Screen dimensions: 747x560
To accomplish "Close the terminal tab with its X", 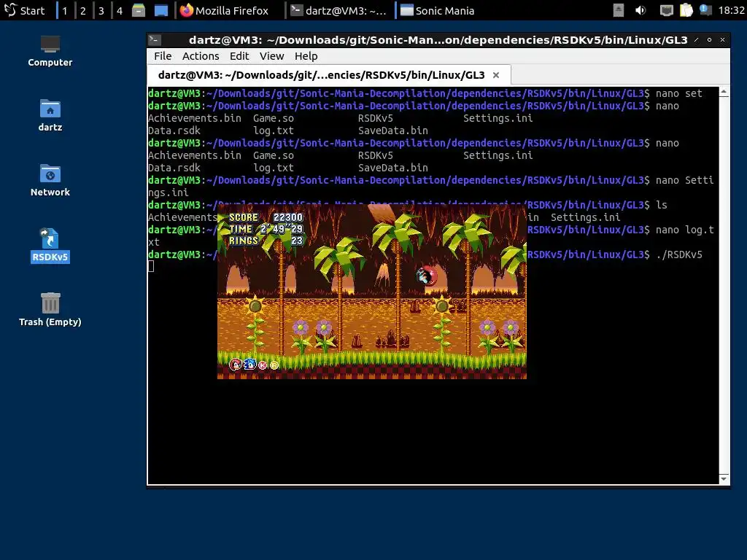I will pyautogui.click(x=496, y=75).
